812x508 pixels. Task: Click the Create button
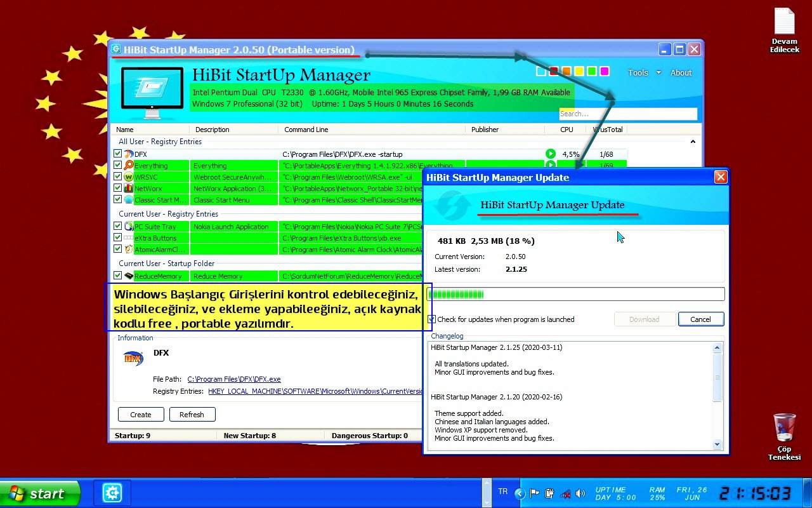coord(141,415)
